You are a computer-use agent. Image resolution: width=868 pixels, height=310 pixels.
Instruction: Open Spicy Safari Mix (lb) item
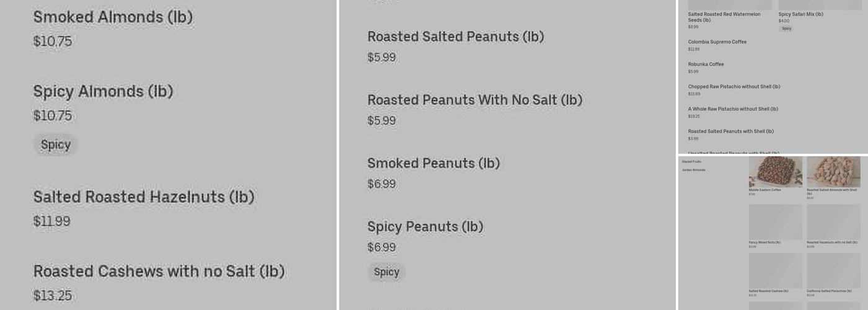click(x=800, y=14)
